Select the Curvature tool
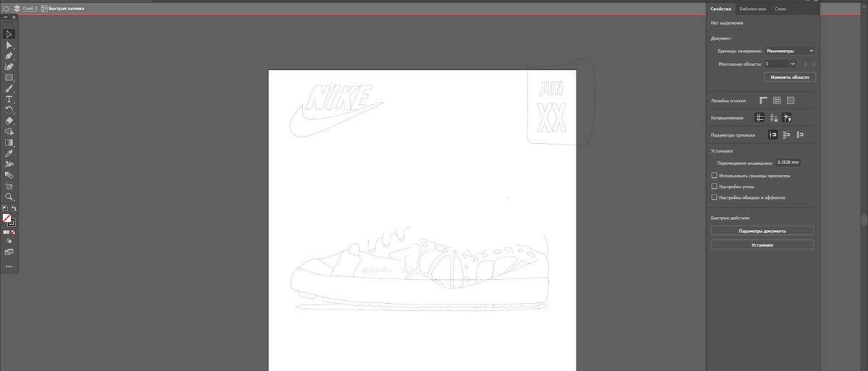868x371 pixels. click(x=9, y=67)
